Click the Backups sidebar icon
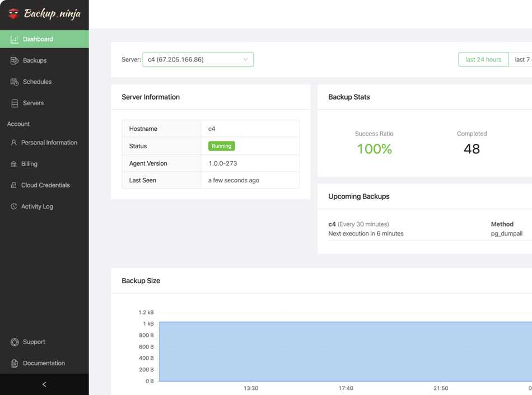 pyautogui.click(x=15, y=60)
